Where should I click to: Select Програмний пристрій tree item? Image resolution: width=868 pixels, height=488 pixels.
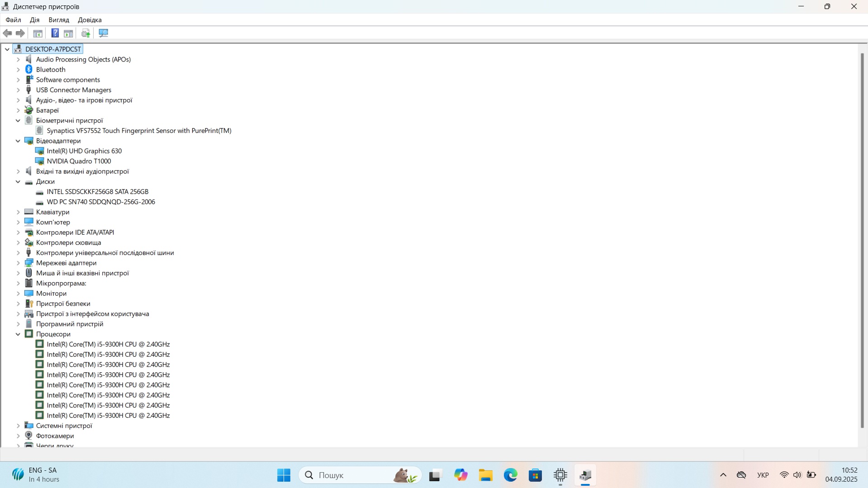click(70, 324)
